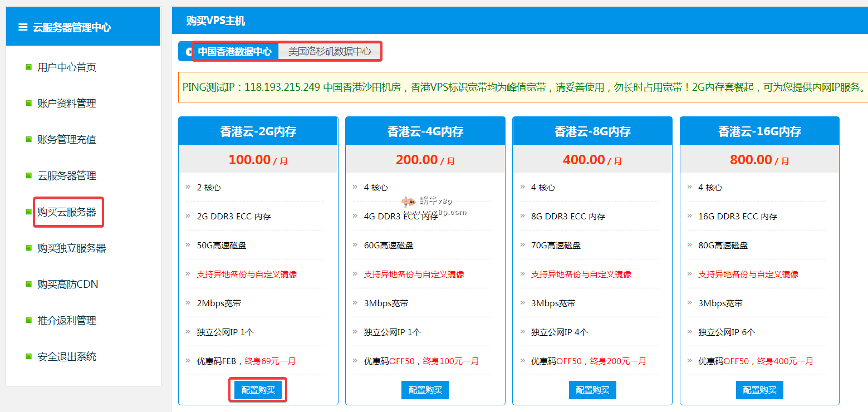868x412 pixels.
Task: Click 配置购买 for 香港云-16G内存 plan
Action: point(759,390)
